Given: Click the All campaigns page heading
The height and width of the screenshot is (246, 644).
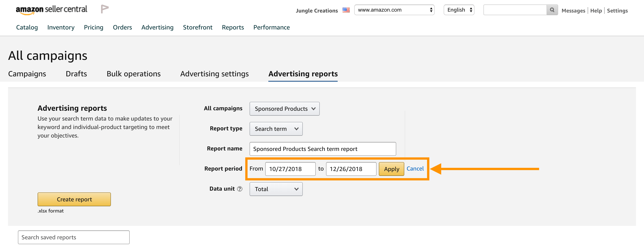Looking at the screenshot, I should [x=48, y=56].
